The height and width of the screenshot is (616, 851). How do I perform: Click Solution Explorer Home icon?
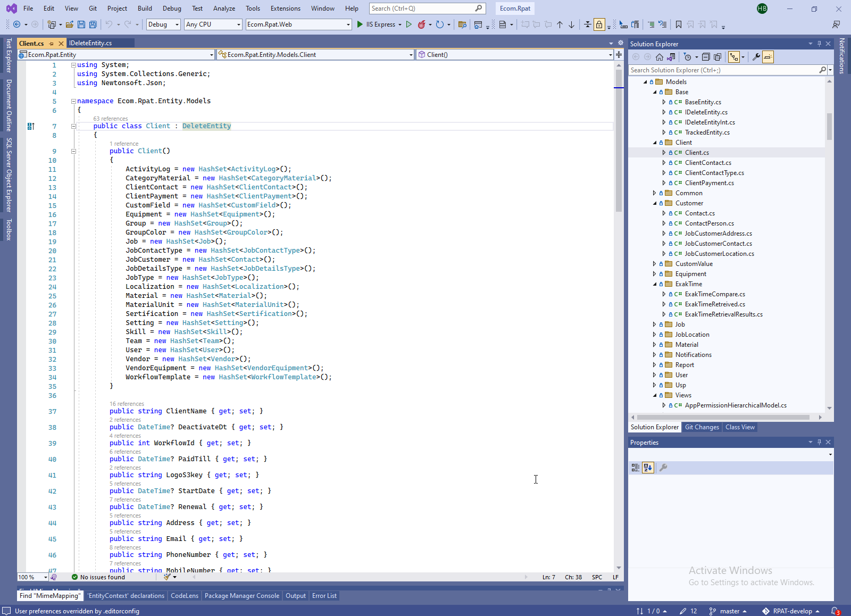pos(660,57)
